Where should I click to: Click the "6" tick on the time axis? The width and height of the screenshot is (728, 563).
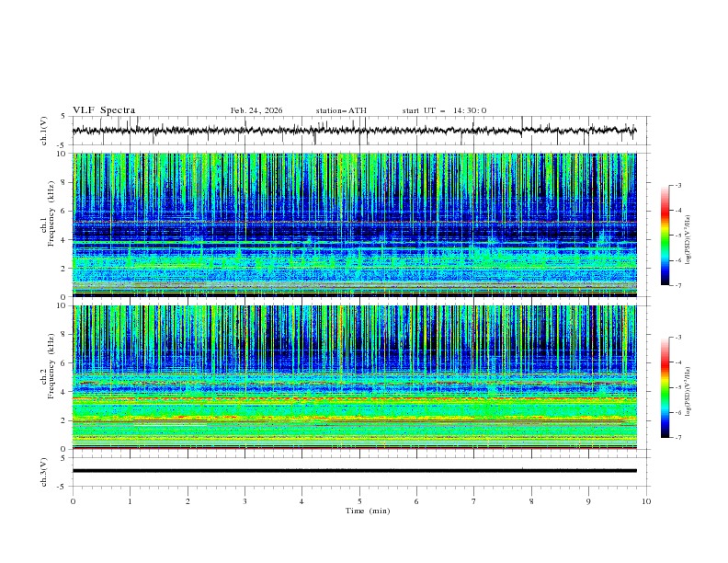coord(416,501)
